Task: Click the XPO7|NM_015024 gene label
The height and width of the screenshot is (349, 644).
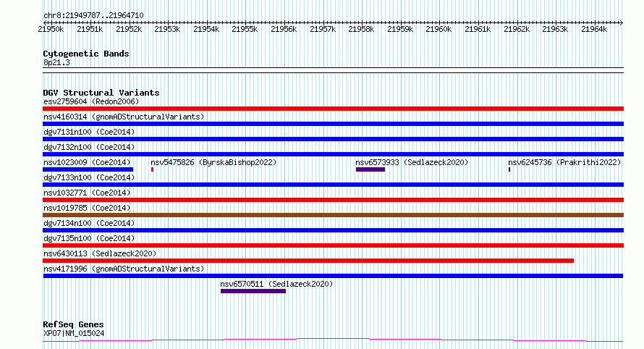Action: pyautogui.click(x=74, y=333)
